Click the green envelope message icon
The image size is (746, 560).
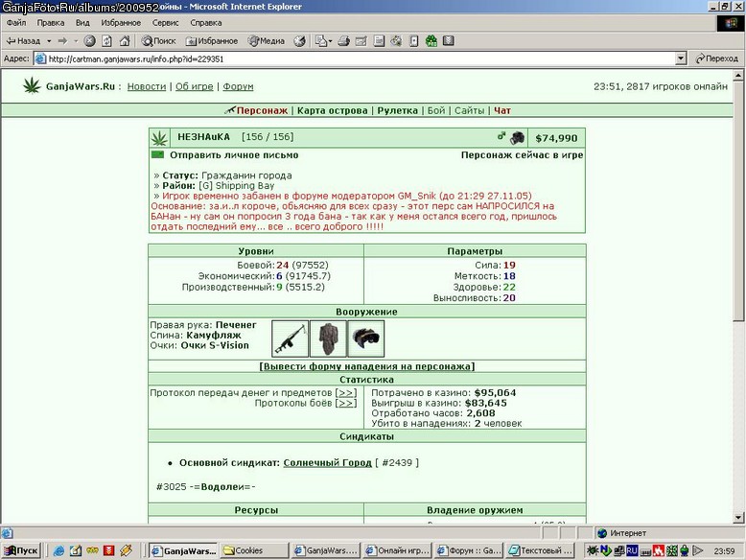coord(157,154)
